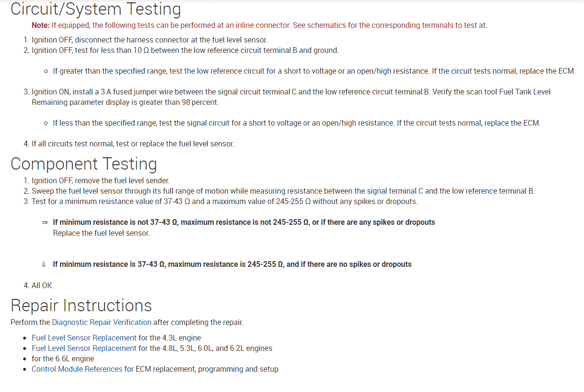The image size is (584, 392).
Task: Open Fuel Level Sensor Replacement for 4.8L–6.2L engines
Action: (x=84, y=349)
